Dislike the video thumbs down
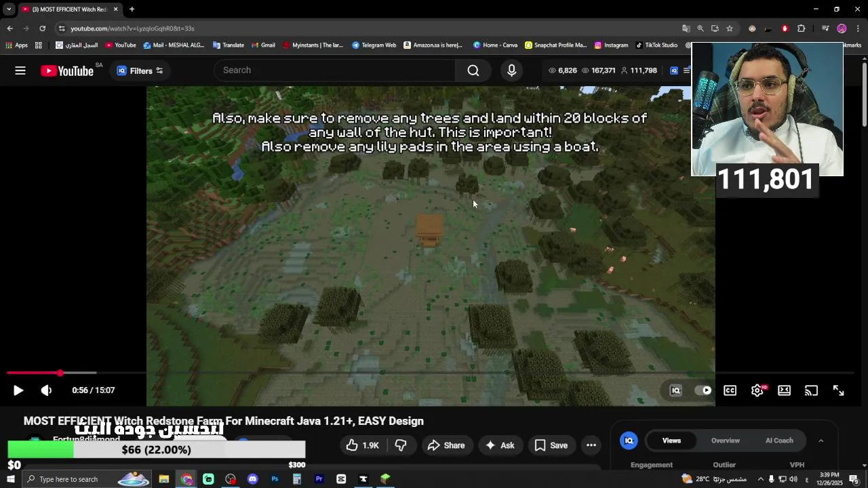 (x=401, y=445)
